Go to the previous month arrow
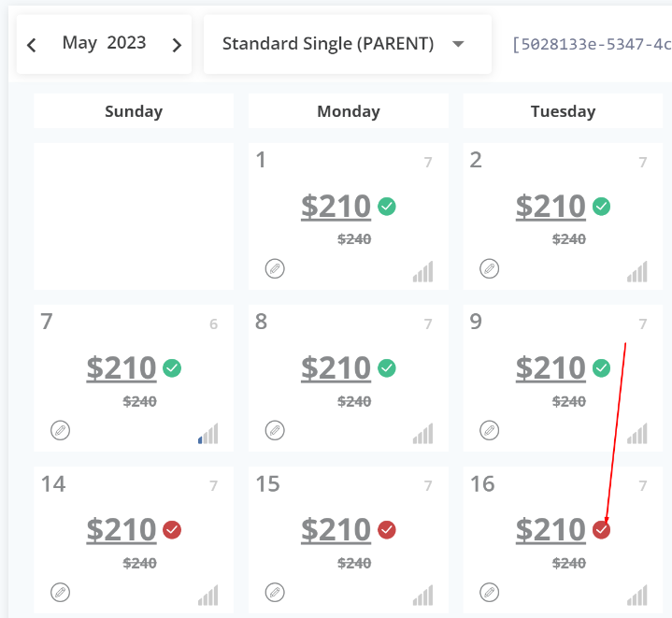Image resolution: width=672 pixels, height=618 pixels. pyautogui.click(x=32, y=45)
